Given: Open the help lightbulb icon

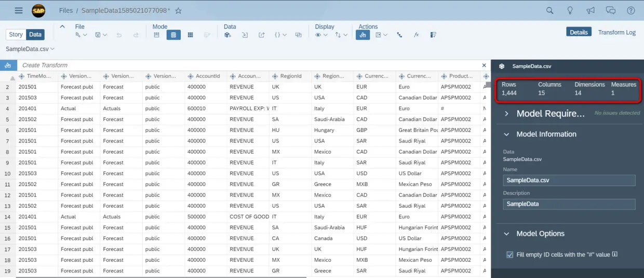Looking at the screenshot, I should pyautogui.click(x=570, y=10).
